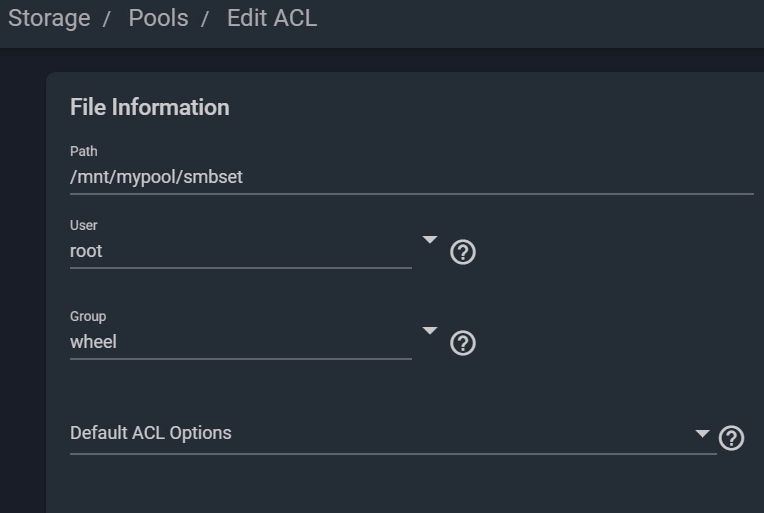764x513 pixels.
Task: Open help tooltip for the Group field
Action: pyautogui.click(x=462, y=343)
